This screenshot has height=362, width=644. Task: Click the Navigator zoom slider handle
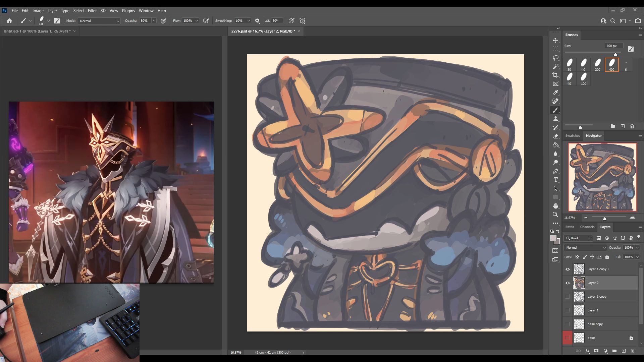[605, 219]
